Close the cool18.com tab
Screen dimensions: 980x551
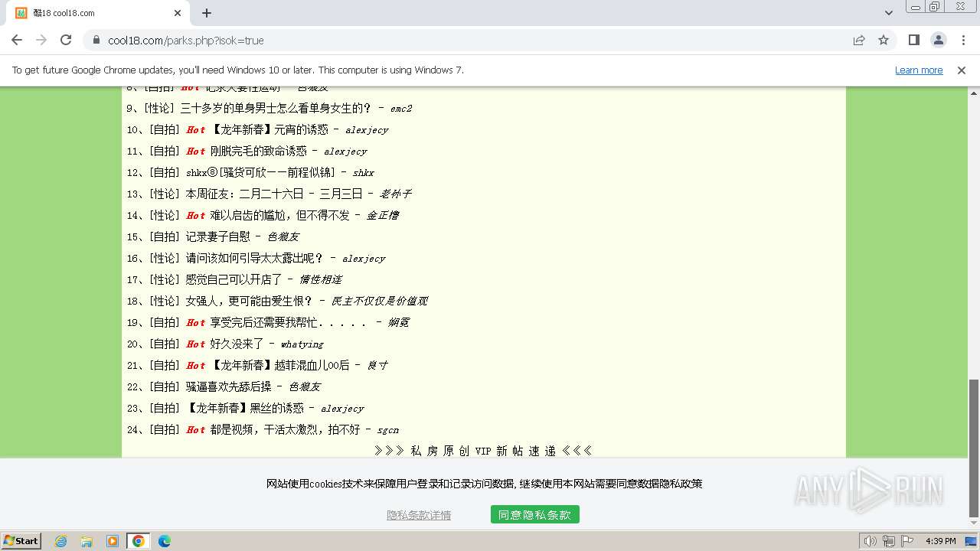tap(178, 13)
